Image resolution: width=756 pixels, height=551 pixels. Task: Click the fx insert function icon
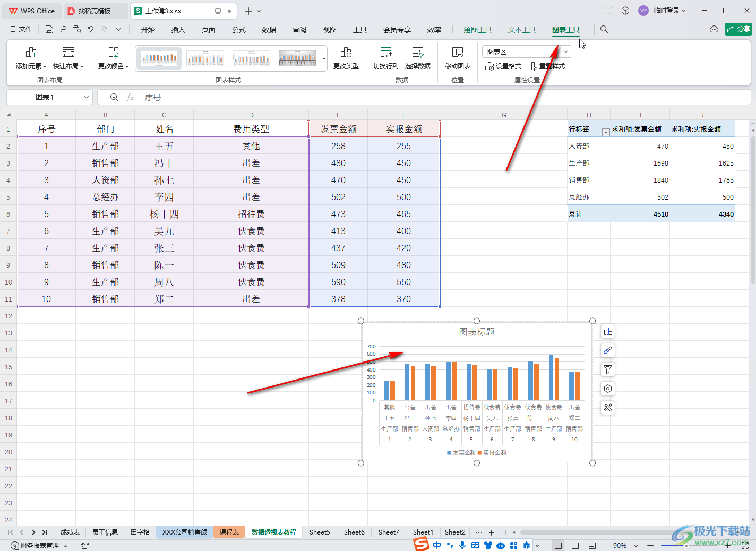point(130,97)
